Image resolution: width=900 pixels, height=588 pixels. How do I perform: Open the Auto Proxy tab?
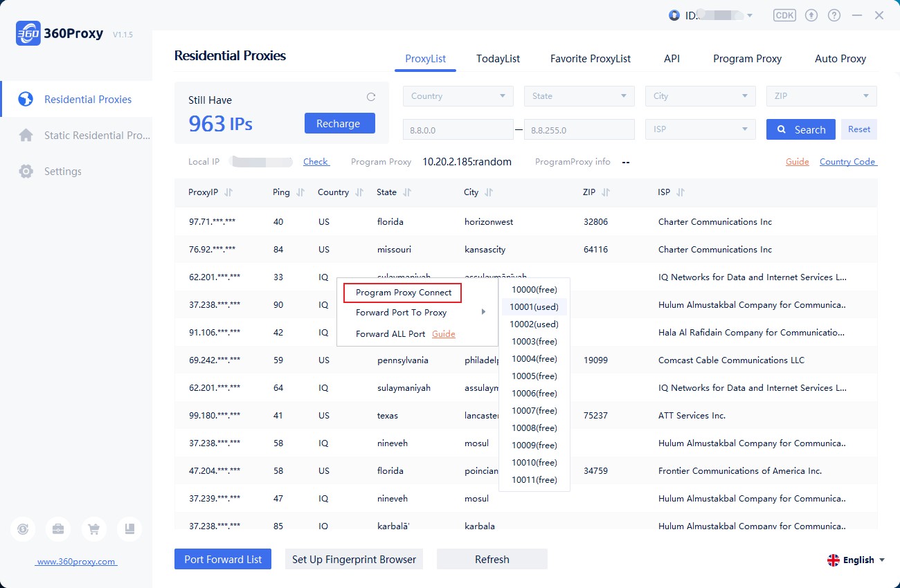(840, 59)
